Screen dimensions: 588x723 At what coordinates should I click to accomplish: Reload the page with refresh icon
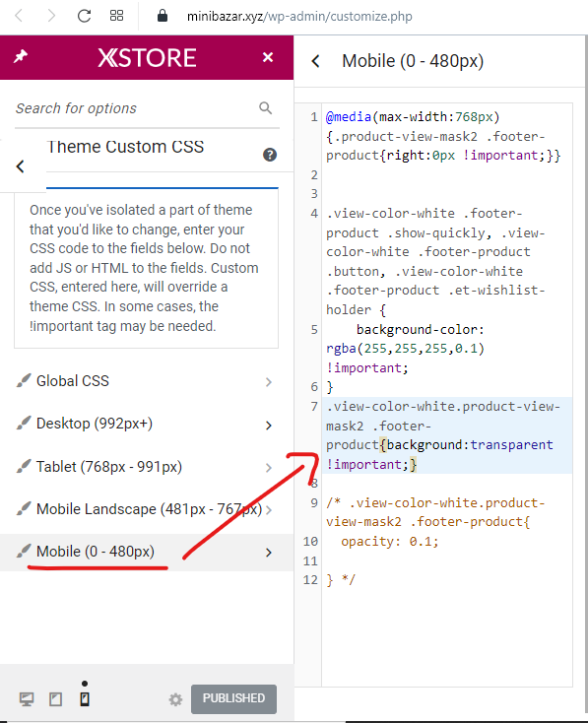click(84, 16)
